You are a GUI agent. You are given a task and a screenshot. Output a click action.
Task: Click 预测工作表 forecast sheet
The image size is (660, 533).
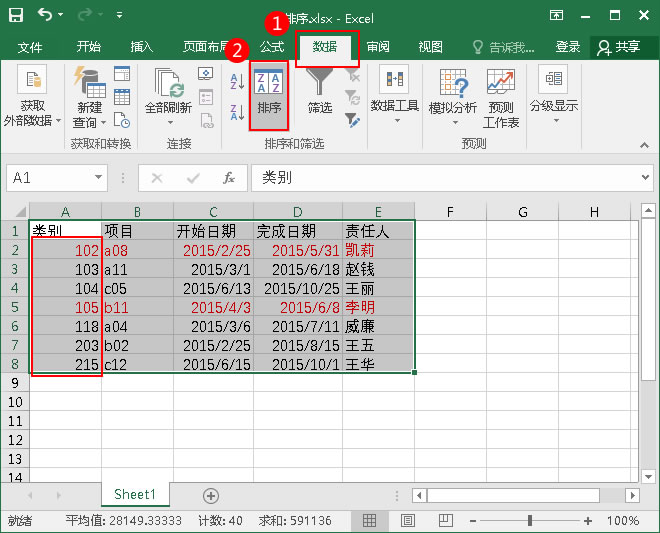pyautogui.click(x=501, y=98)
